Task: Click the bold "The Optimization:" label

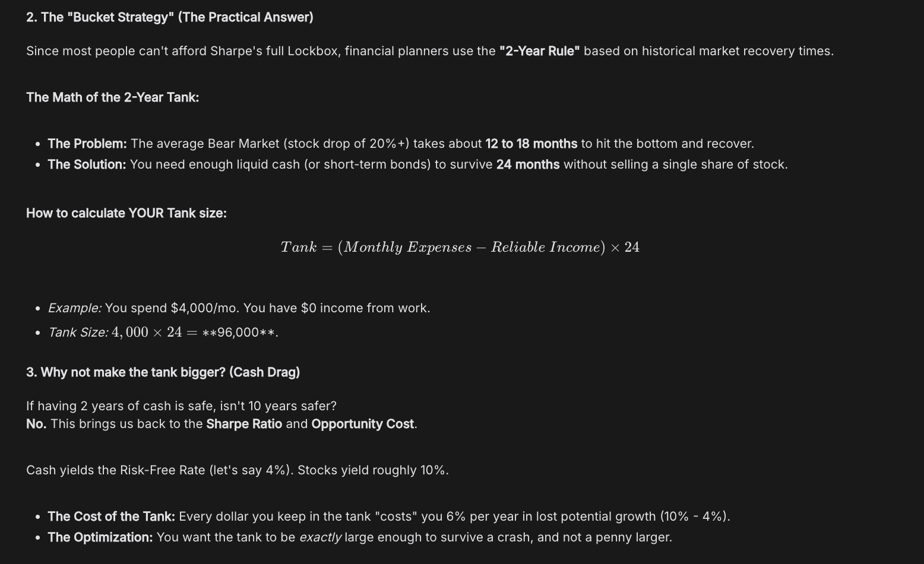Action: tap(100, 537)
